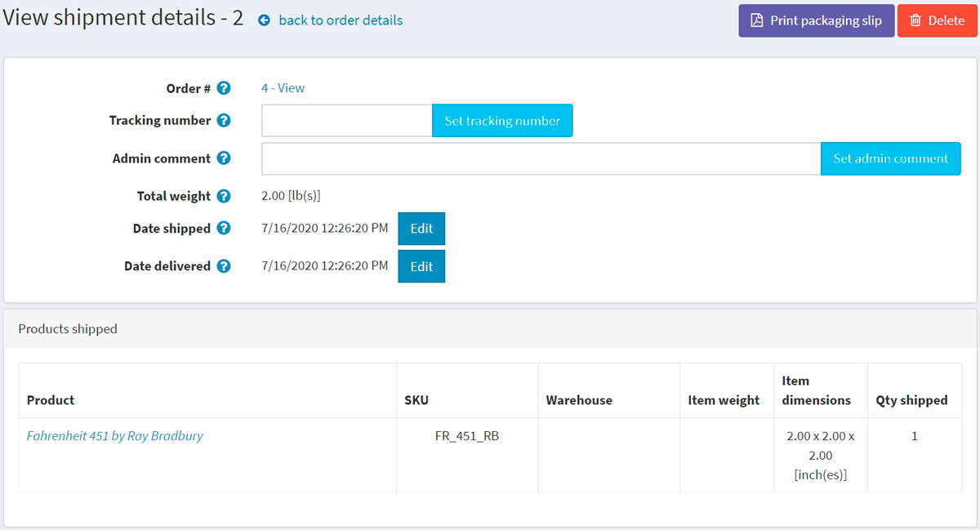Screen dimensions: 980x530
Task: Open the order 4 - View link
Action: click(x=283, y=88)
